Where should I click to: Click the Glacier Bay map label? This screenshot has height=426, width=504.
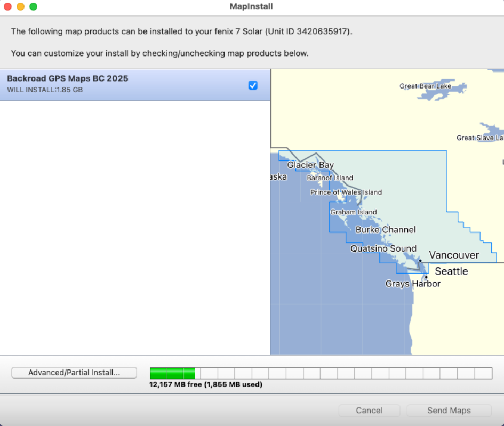pyautogui.click(x=310, y=165)
